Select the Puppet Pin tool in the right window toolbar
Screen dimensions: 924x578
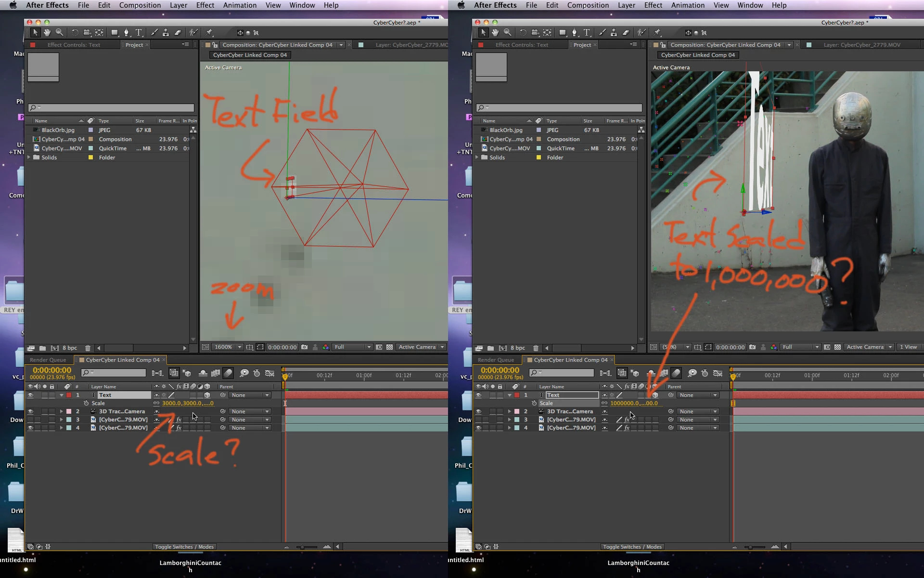[657, 33]
